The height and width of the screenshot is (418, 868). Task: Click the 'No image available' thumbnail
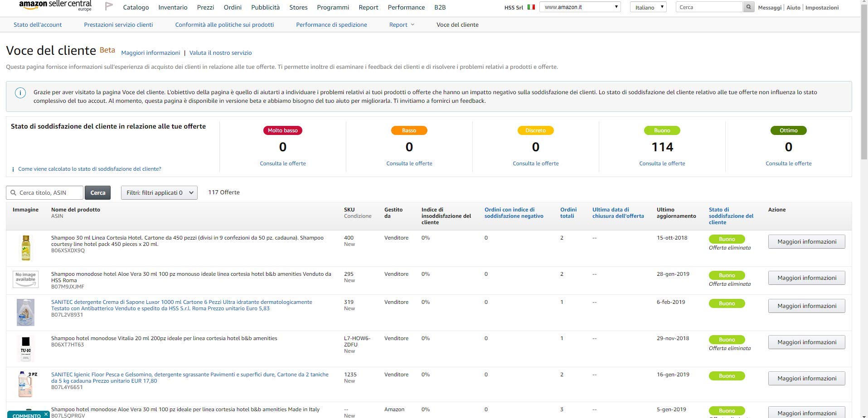point(25,279)
